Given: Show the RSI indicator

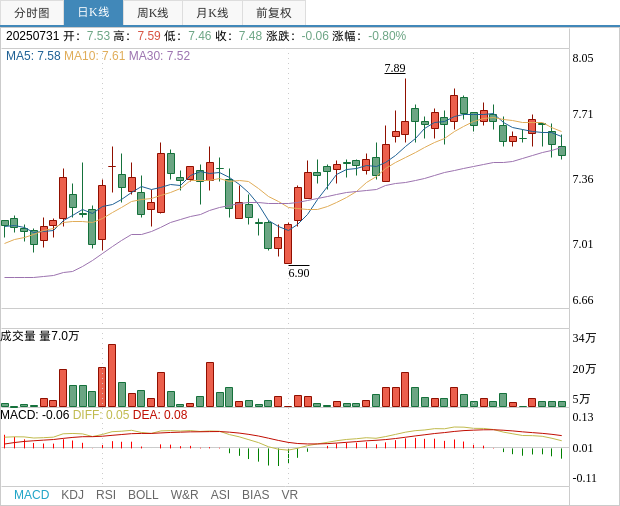Looking at the screenshot, I should [x=106, y=495].
